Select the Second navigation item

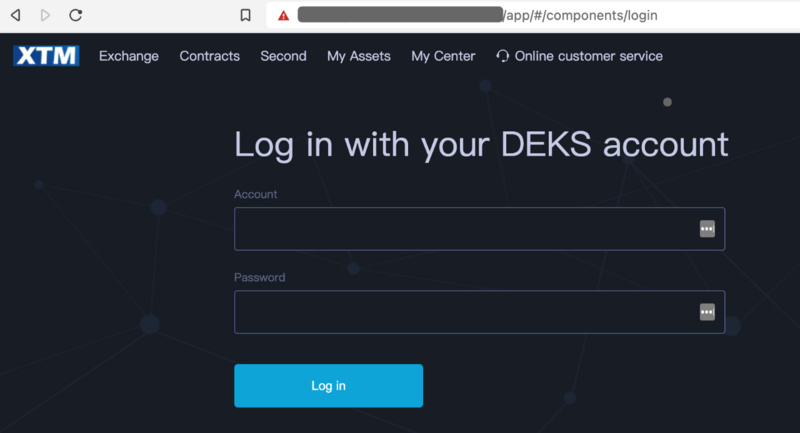(x=283, y=56)
